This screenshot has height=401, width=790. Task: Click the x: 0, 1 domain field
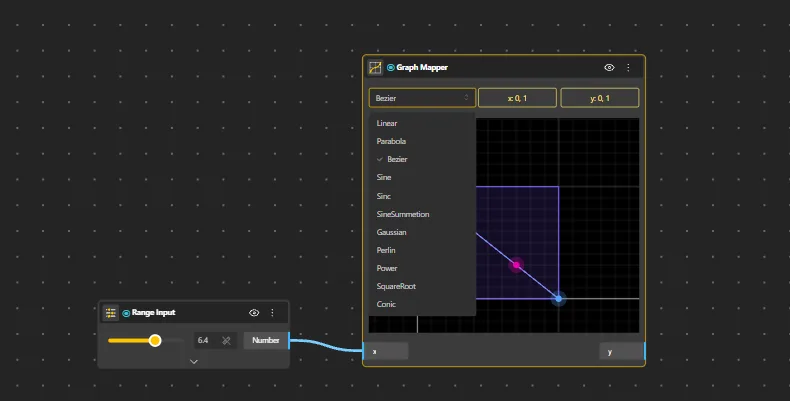[517, 98]
